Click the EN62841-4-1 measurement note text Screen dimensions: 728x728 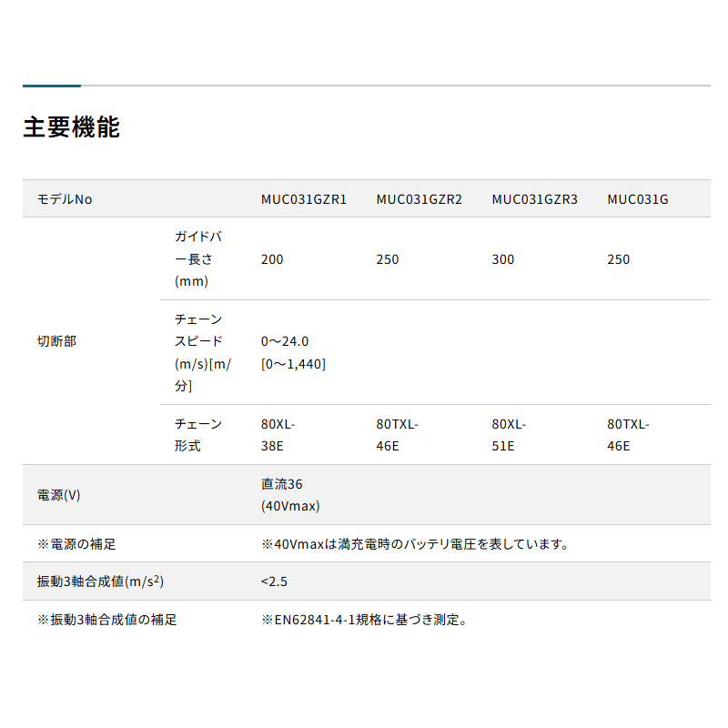tap(364, 620)
